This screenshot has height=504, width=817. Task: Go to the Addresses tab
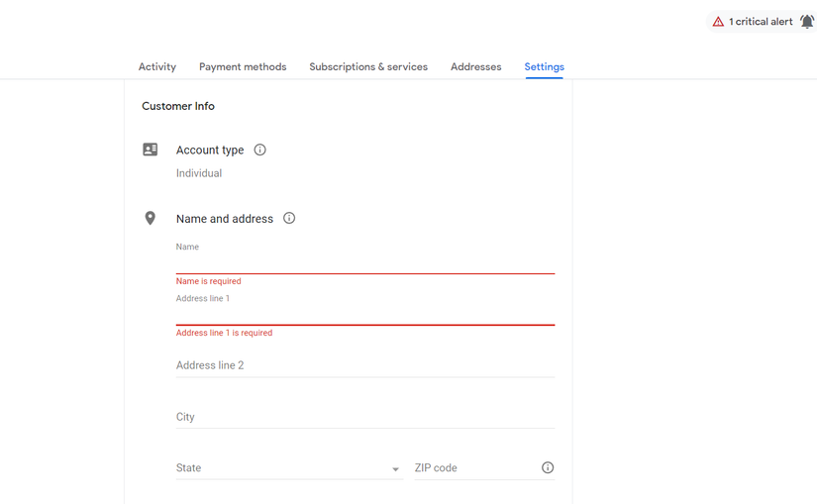point(475,66)
